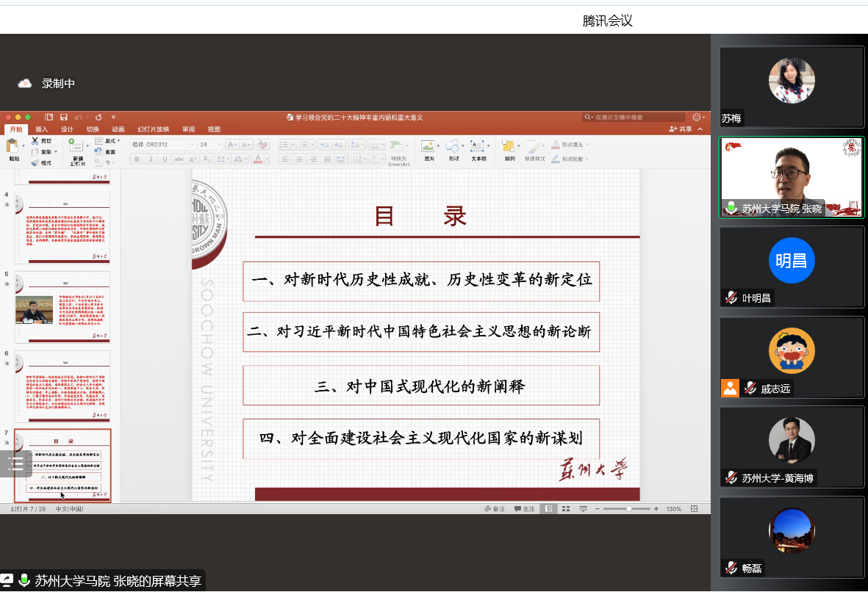The height and width of the screenshot is (592, 868).
Task: Insert a Text Box (文本框)
Action: (478, 146)
